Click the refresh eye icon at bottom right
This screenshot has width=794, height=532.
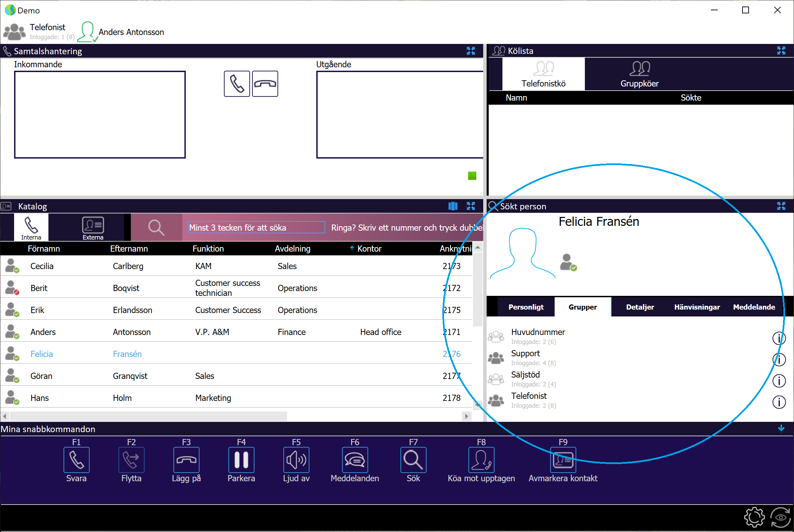coord(780,517)
